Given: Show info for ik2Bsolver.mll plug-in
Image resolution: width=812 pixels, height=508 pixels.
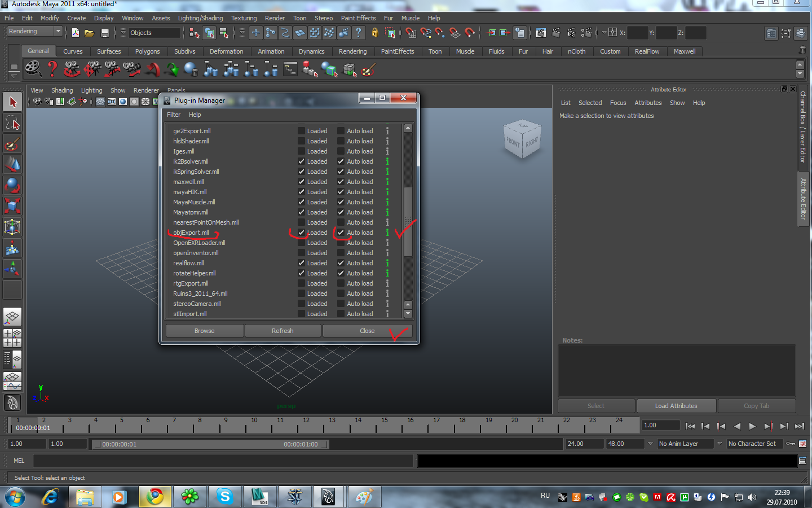Looking at the screenshot, I should 387,161.
